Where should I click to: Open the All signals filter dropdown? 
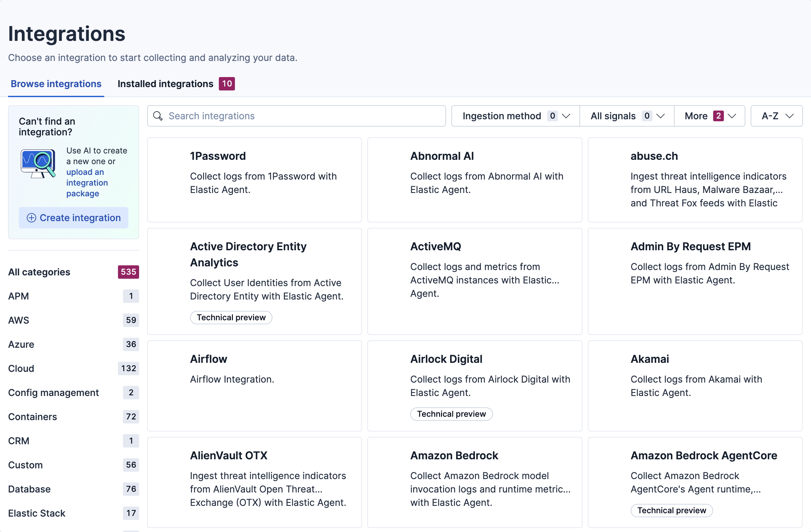tap(627, 116)
